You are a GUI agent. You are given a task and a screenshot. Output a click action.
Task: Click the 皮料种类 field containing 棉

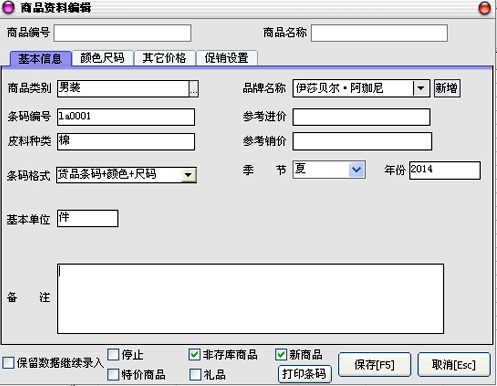click(x=126, y=142)
